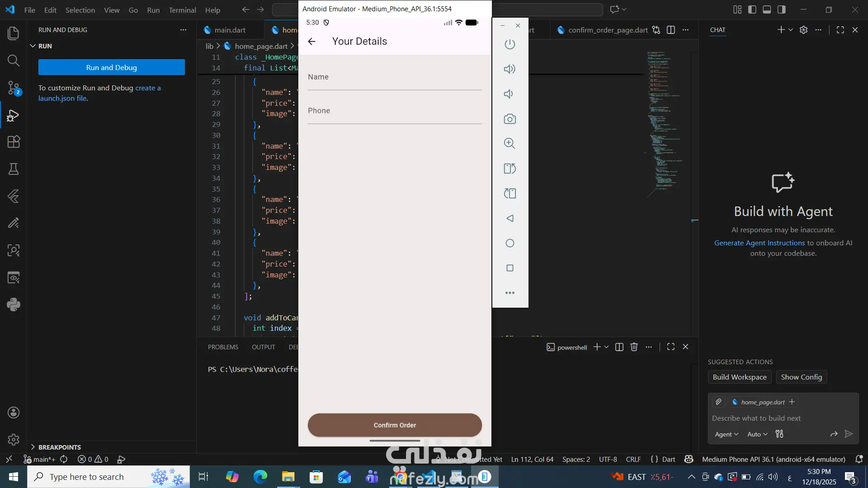Switch to the confirm_order_page.dart tab
The height and width of the screenshot is (488, 868).
click(607, 30)
